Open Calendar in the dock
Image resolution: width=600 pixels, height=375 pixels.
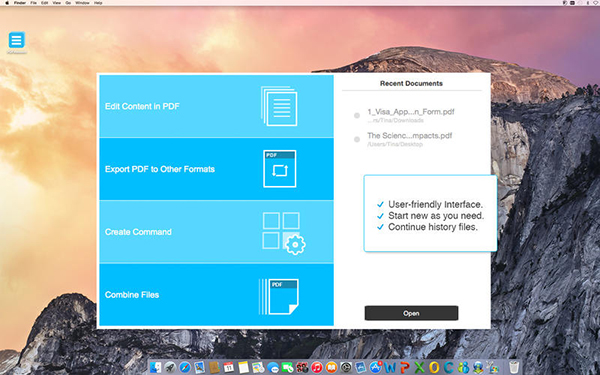(x=229, y=367)
